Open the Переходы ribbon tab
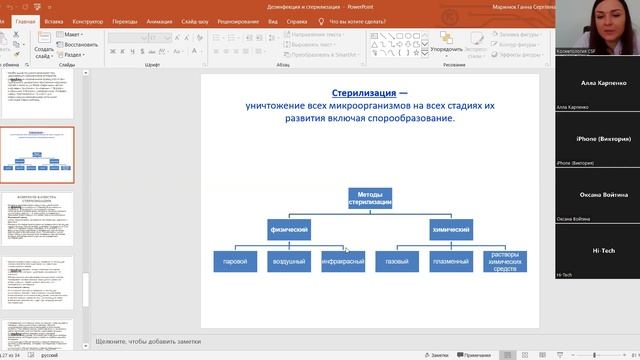The width and height of the screenshot is (640, 360). pos(124,22)
